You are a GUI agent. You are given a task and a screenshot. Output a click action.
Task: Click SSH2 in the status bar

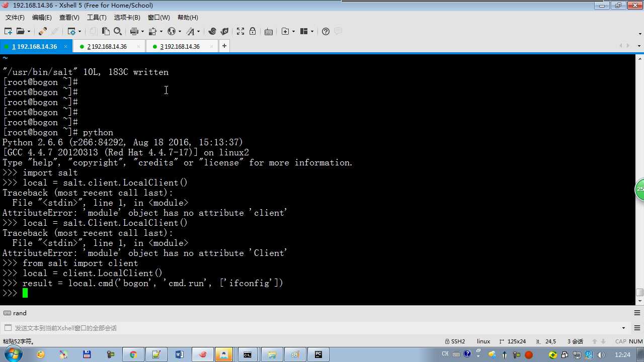[455, 341]
